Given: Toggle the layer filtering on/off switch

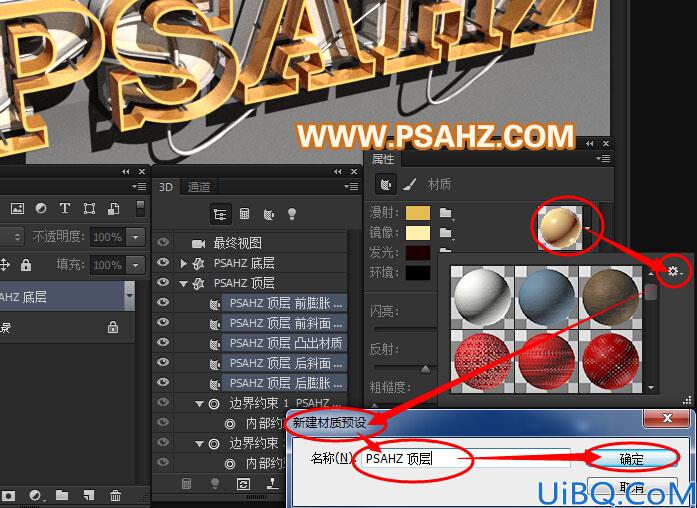Looking at the screenshot, I should [140, 208].
